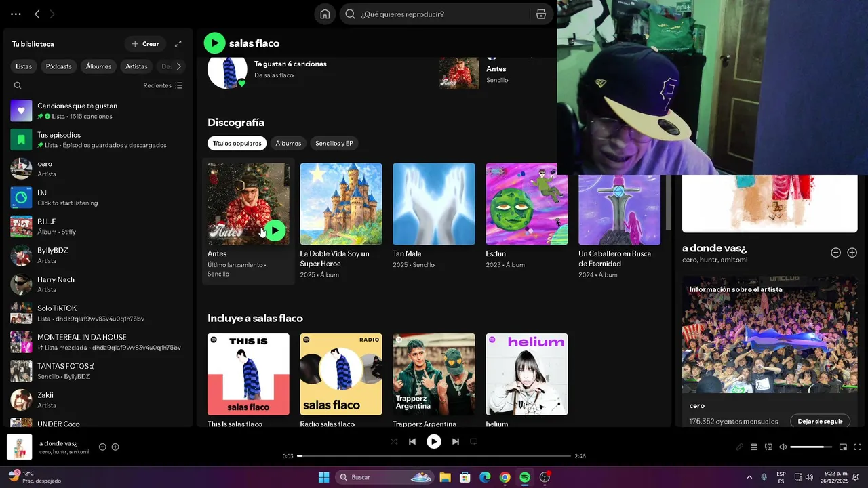Open the Recientes sort dropdown
The height and width of the screenshot is (488, 868).
pyautogui.click(x=163, y=85)
